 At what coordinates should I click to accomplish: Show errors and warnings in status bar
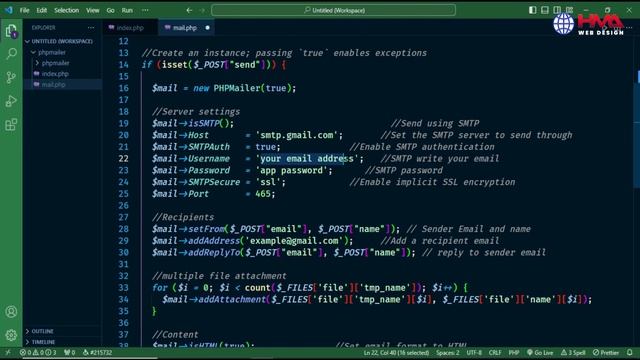[x=38, y=352]
